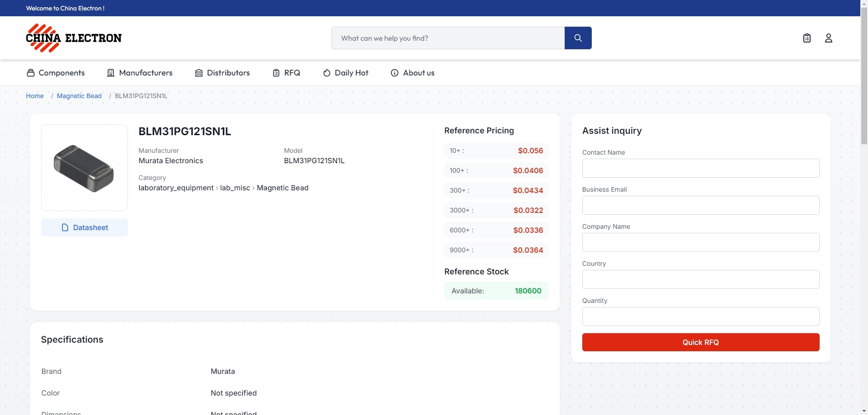Go to Home via breadcrumb
This screenshot has height=415, width=868.
35,96
